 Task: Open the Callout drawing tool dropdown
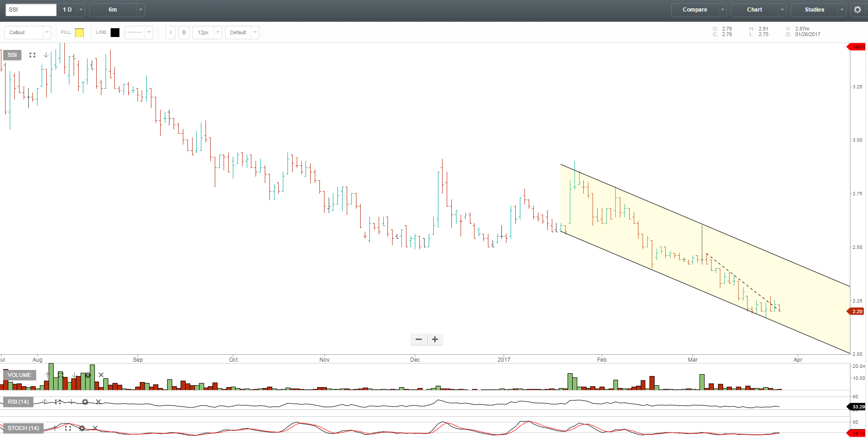click(x=46, y=32)
